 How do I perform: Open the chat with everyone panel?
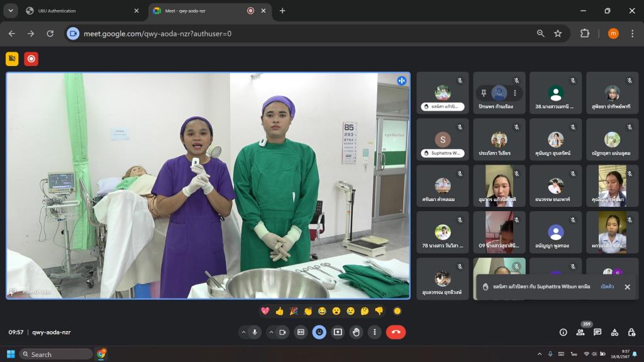coord(597,332)
